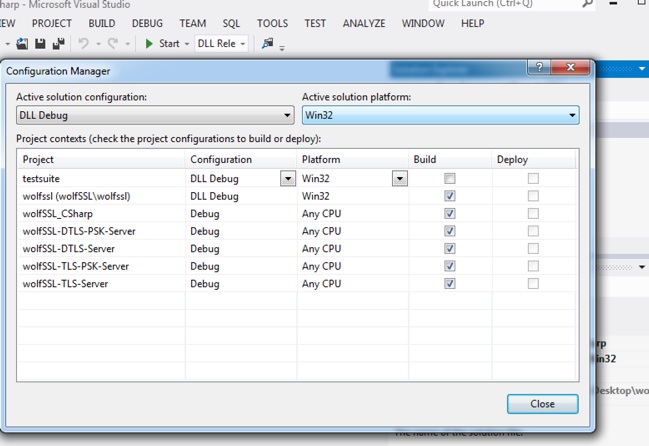Expand the Undo history dropdown arrow
649x446 pixels.
pyautogui.click(x=98, y=44)
